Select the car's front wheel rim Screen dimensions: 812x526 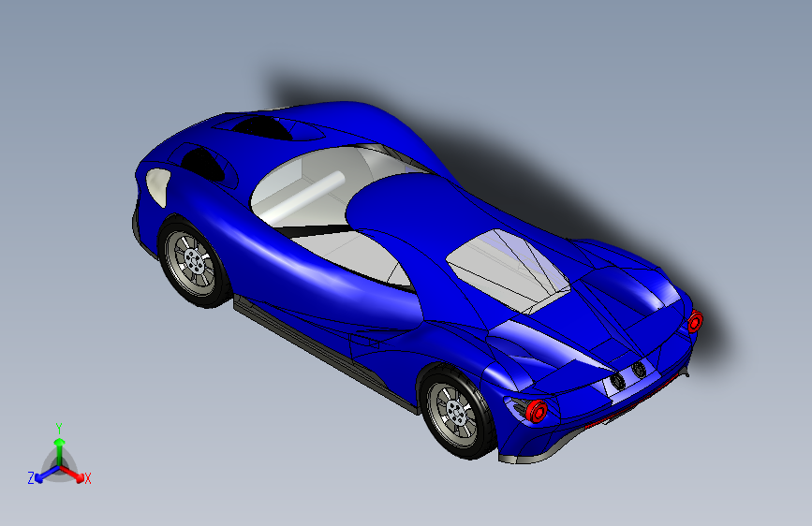click(191, 262)
